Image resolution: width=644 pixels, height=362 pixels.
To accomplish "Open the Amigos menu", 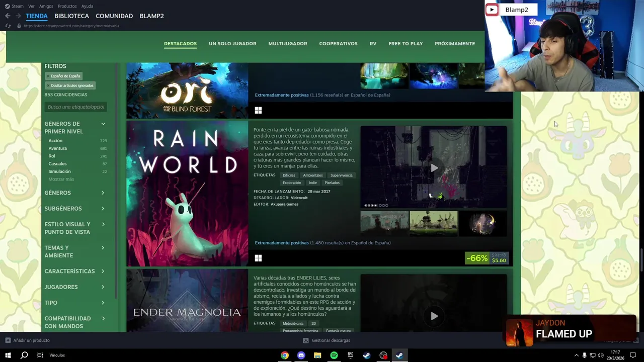I will [x=46, y=6].
